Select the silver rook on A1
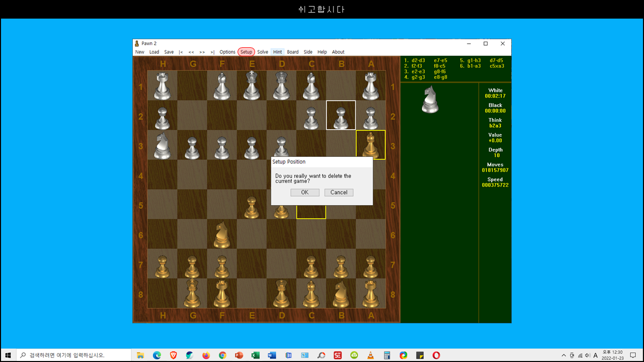 pyautogui.click(x=370, y=86)
